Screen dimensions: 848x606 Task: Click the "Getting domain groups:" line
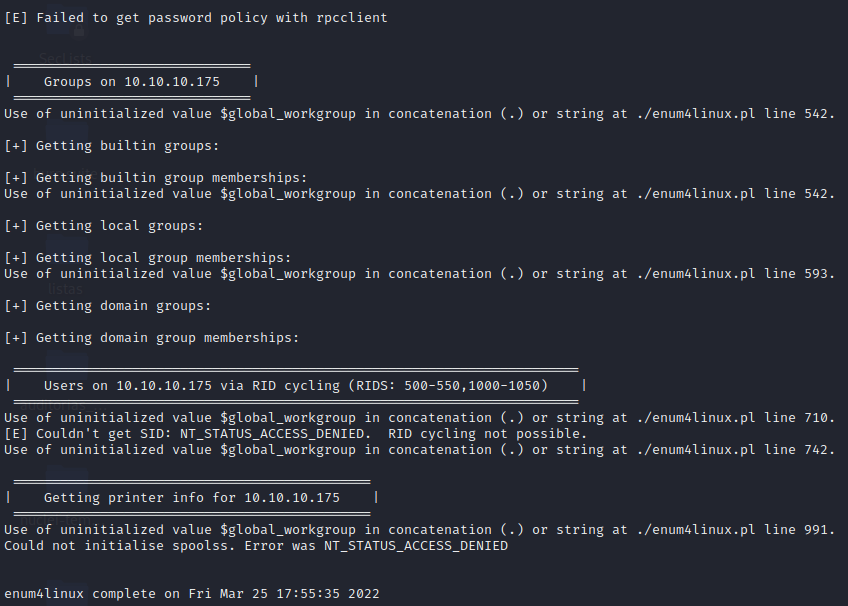(x=107, y=306)
